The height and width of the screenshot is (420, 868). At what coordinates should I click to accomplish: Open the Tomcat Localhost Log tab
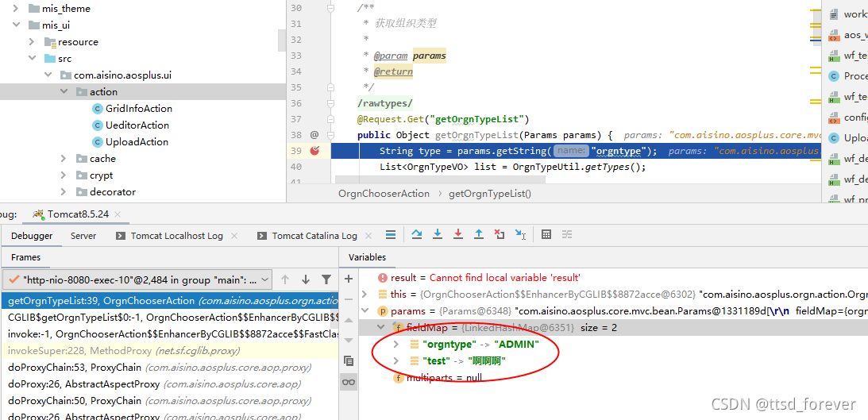click(169, 236)
